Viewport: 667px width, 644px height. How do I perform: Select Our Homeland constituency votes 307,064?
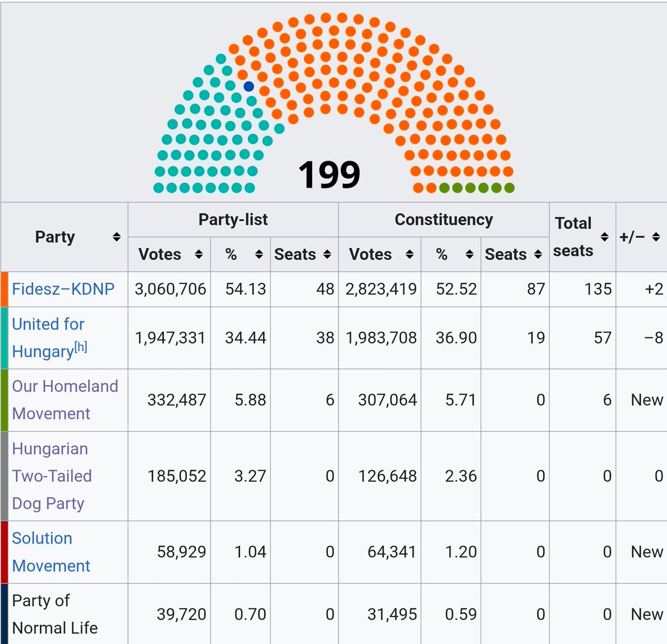[x=387, y=400]
